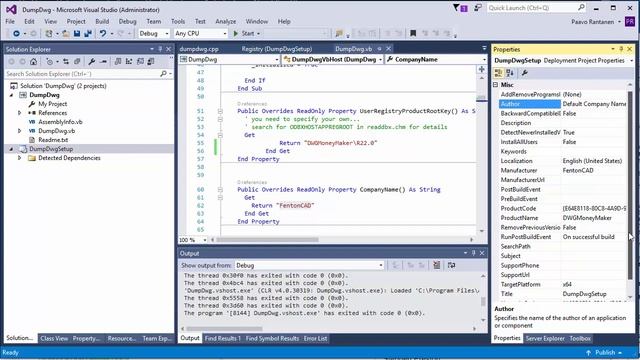Switch to Find Results 1 tab
This screenshot has height=360, width=640.
tap(222, 338)
